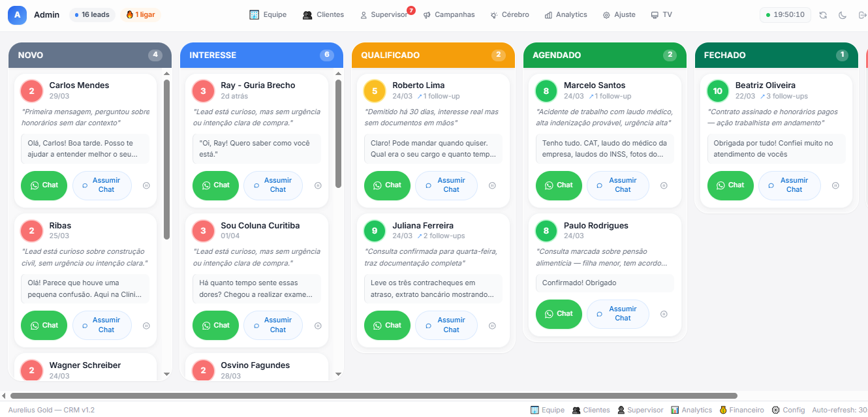868x417 pixels.
Task: Click Assumir Chat on Ray - Guria Brecho
Action: click(273, 185)
